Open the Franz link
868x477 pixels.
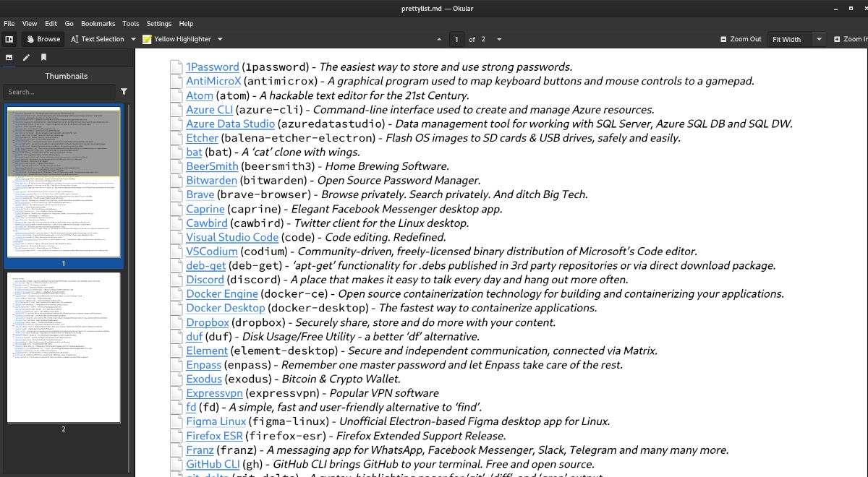point(200,450)
